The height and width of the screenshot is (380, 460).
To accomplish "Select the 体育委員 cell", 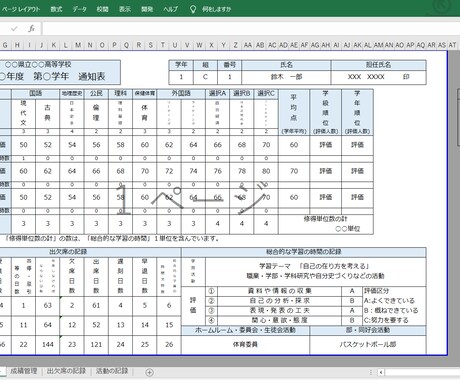I will point(245,345).
